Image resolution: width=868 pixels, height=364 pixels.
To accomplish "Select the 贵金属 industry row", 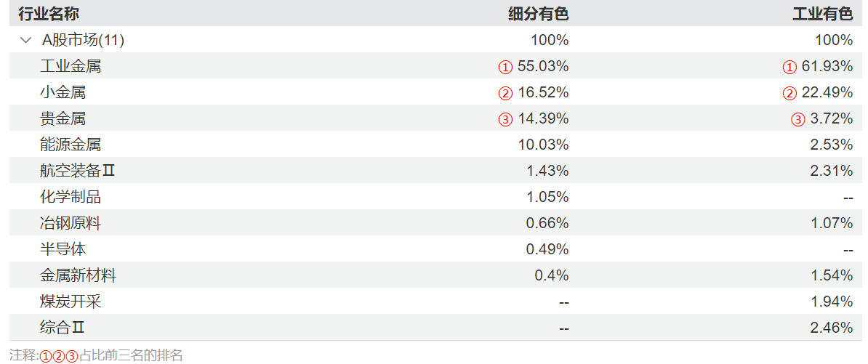I will click(x=63, y=118).
